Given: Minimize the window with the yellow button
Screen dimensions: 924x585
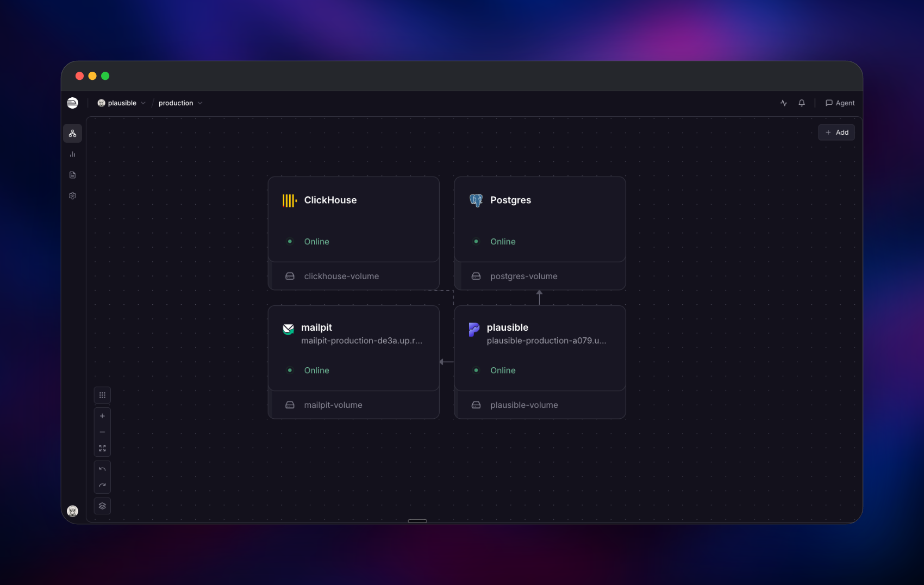Looking at the screenshot, I should 92,76.
